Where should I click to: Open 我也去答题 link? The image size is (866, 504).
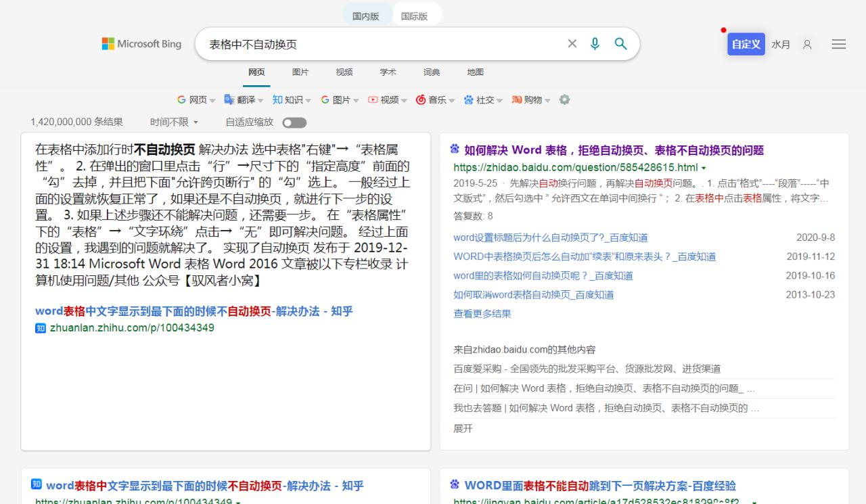click(x=606, y=408)
